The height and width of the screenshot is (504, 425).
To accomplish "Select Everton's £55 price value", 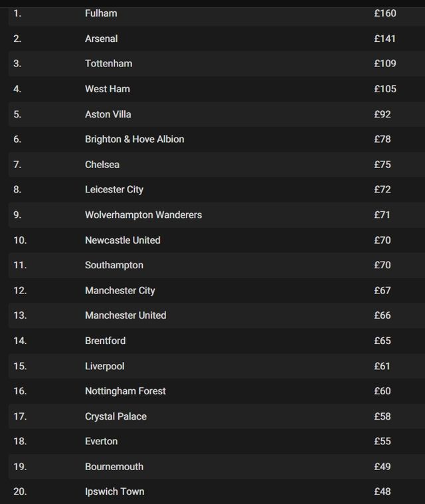I will tap(382, 442).
